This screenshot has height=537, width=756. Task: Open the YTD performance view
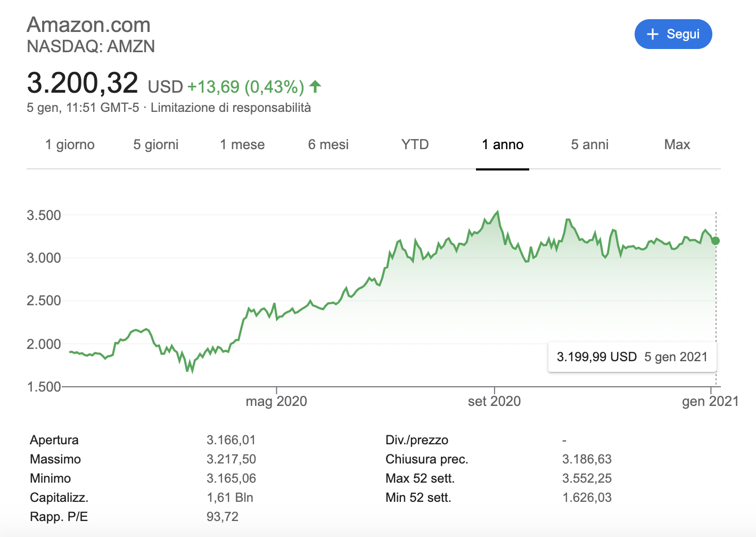[415, 144]
